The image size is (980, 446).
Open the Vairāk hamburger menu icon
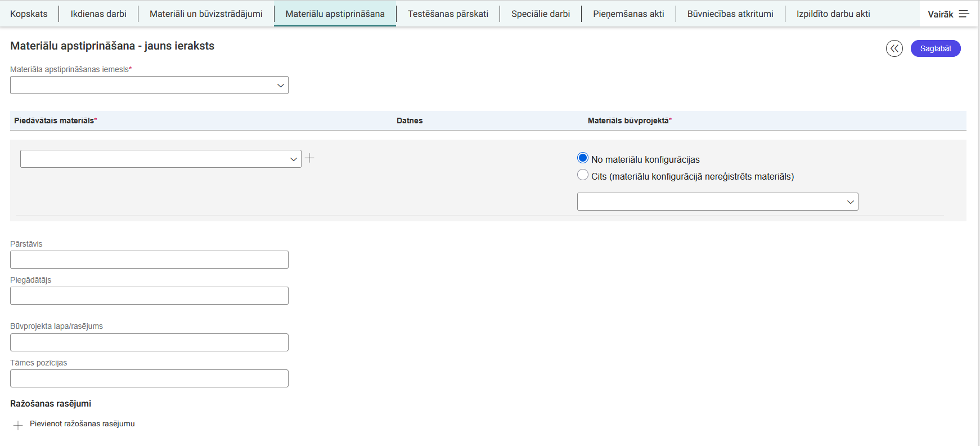click(964, 14)
